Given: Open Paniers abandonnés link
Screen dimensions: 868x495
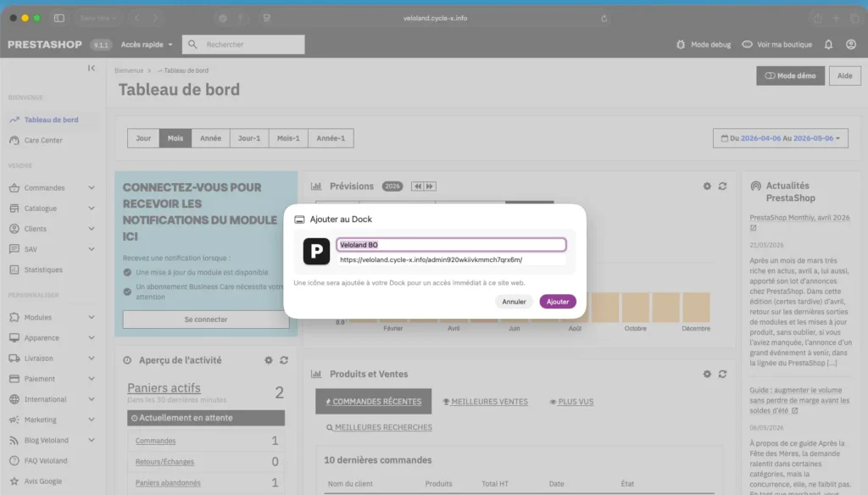Looking at the screenshot, I should coord(168,483).
